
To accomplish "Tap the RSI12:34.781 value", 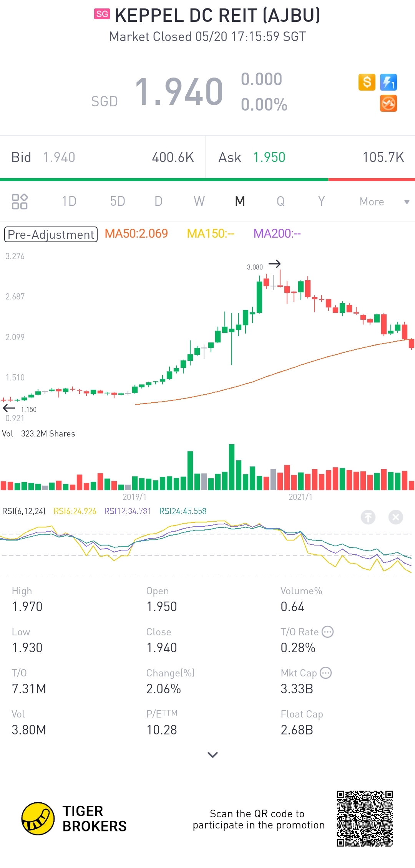I will [128, 511].
